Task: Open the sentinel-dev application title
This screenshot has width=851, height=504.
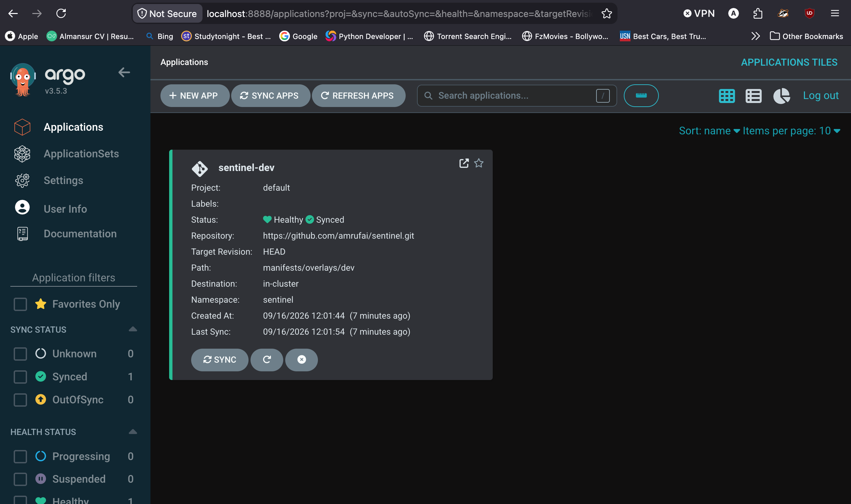Action: pyautogui.click(x=246, y=168)
